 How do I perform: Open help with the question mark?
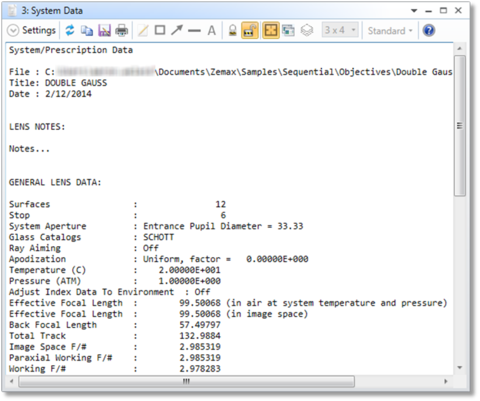click(x=429, y=31)
